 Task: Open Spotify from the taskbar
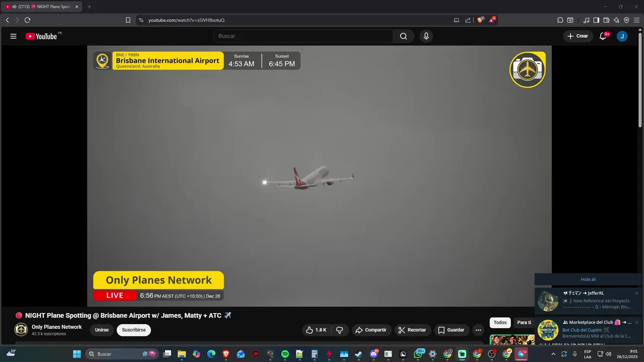point(285,354)
